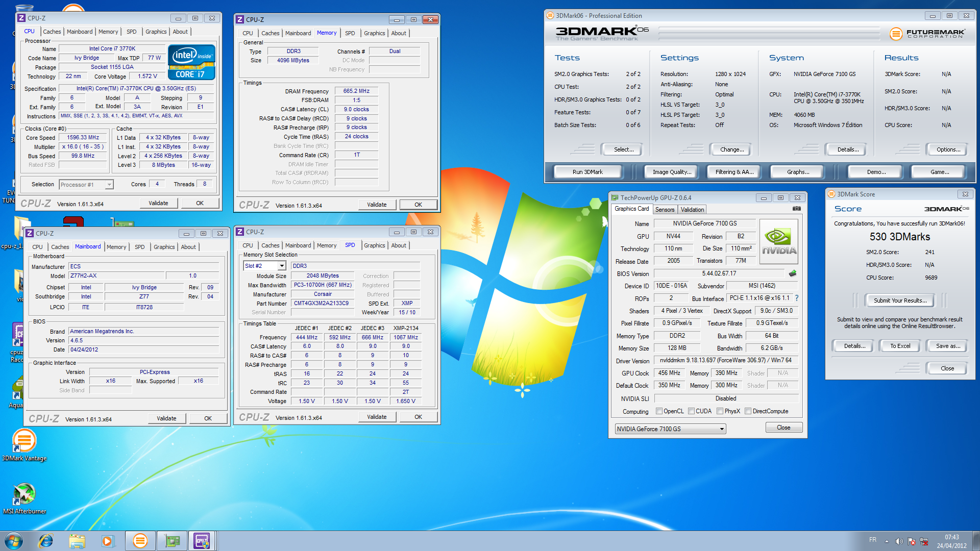Click Show desktop strip at taskbar end
This screenshot has height=551, width=980.
click(x=976, y=541)
